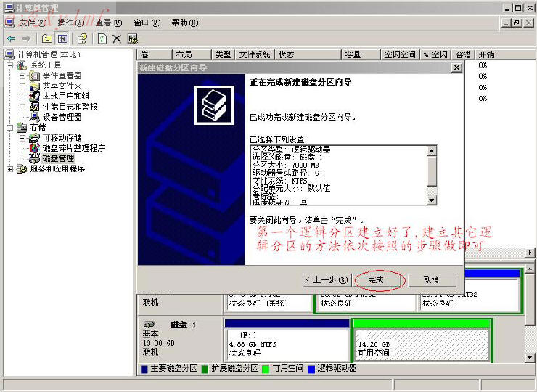Click the Up one level folder icon
Viewport: 537px width, 392px height.
pyautogui.click(x=47, y=38)
